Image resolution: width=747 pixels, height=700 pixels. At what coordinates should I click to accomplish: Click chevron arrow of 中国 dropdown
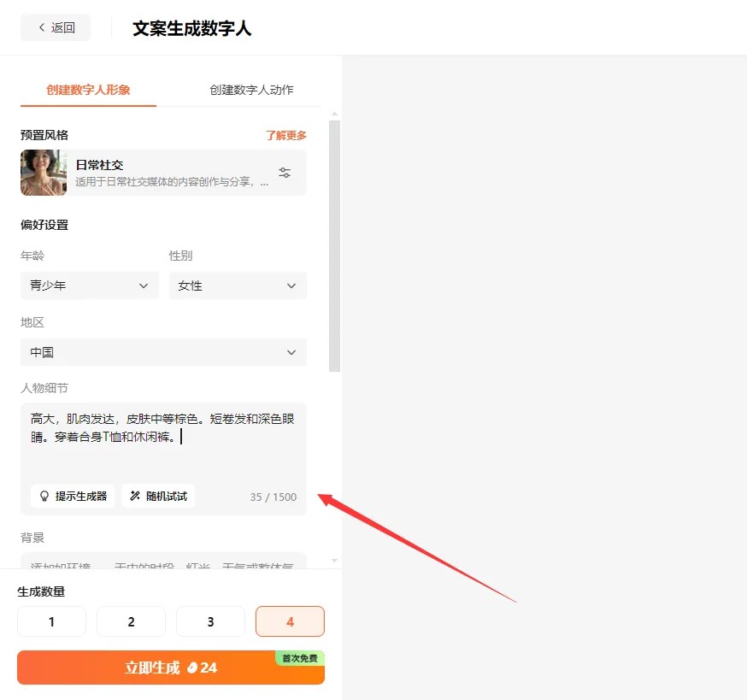coord(291,353)
